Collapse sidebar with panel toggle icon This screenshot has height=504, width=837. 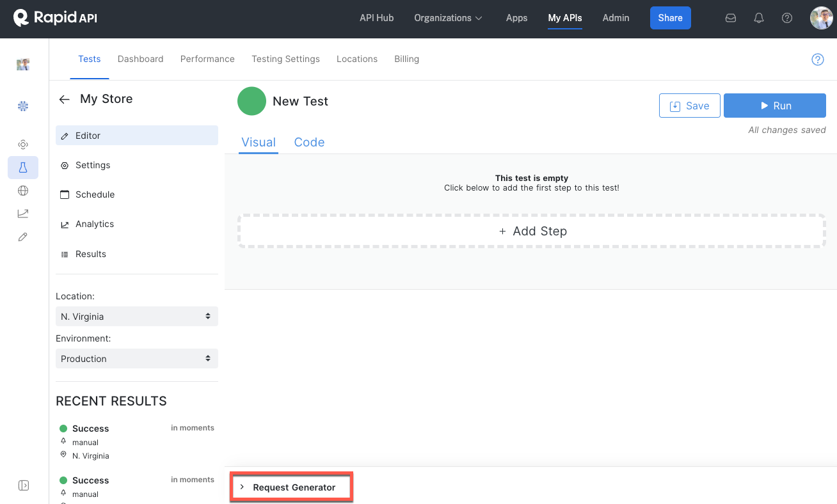point(23,485)
